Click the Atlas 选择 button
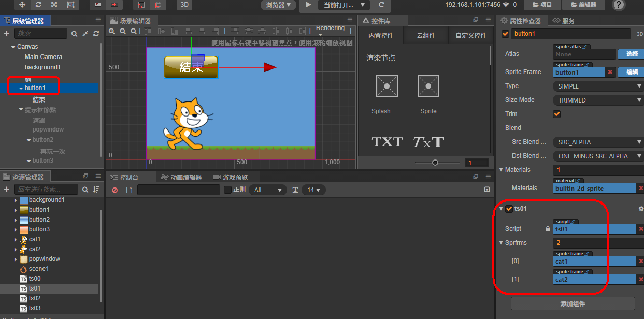The height and width of the screenshot is (319, 644). point(632,54)
